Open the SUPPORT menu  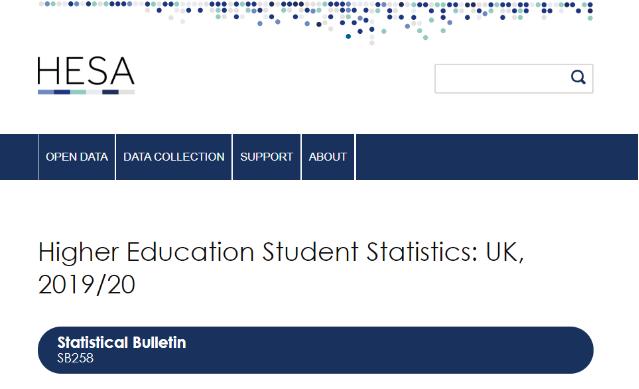pyautogui.click(x=267, y=157)
